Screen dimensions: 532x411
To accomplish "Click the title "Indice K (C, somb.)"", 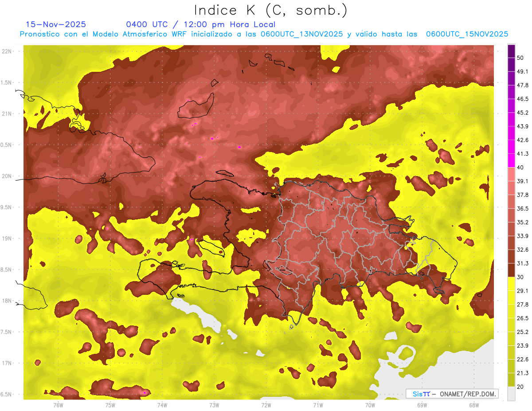I will coord(270,11).
